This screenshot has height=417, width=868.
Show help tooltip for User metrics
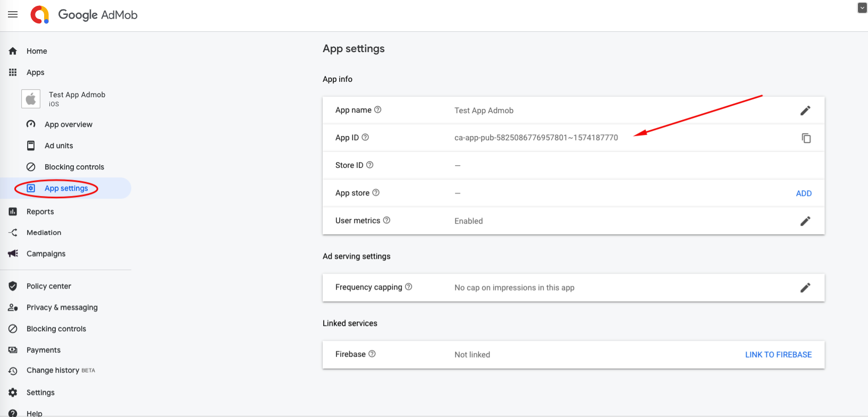pos(387,220)
